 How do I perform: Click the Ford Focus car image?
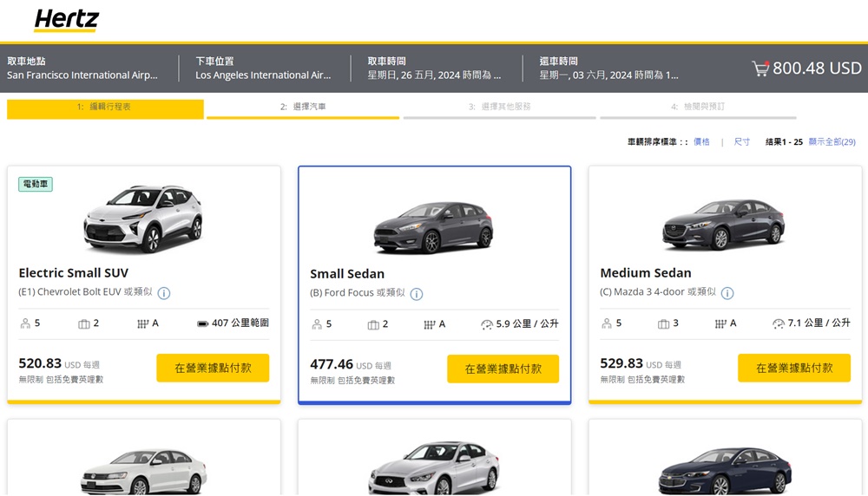pyautogui.click(x=433, y=227)
